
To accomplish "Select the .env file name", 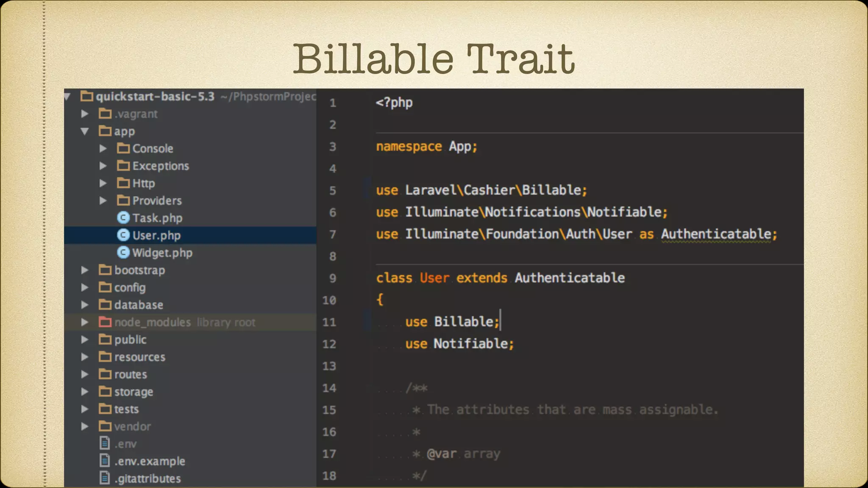I will (x=125, y=444).
